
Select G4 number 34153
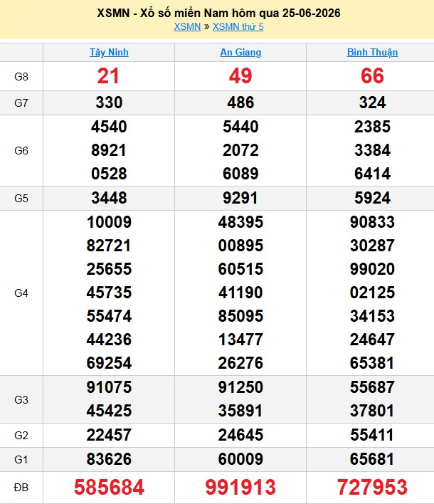372,316
